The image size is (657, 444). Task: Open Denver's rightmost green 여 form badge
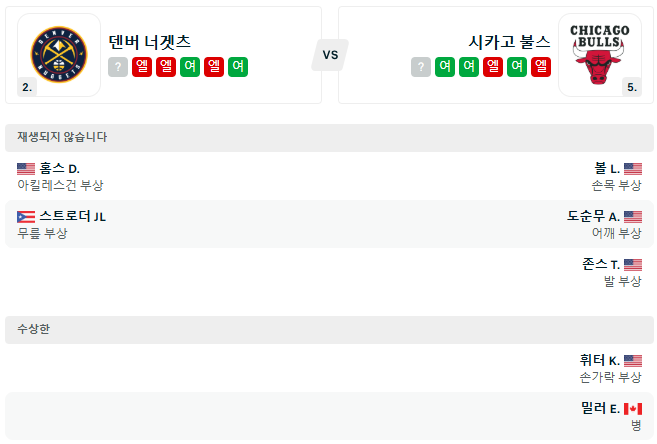[238, 67]
